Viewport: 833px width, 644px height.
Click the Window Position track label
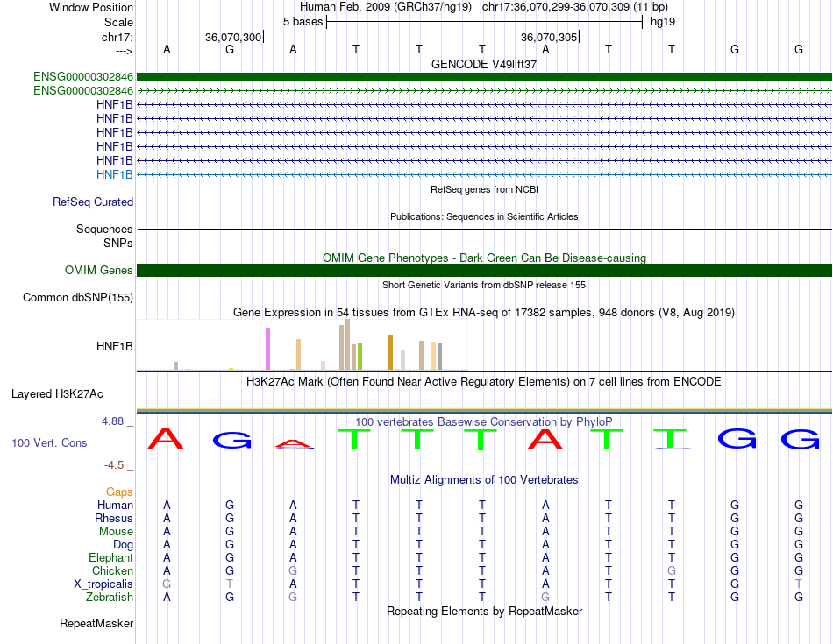click(x=91, y=7)
